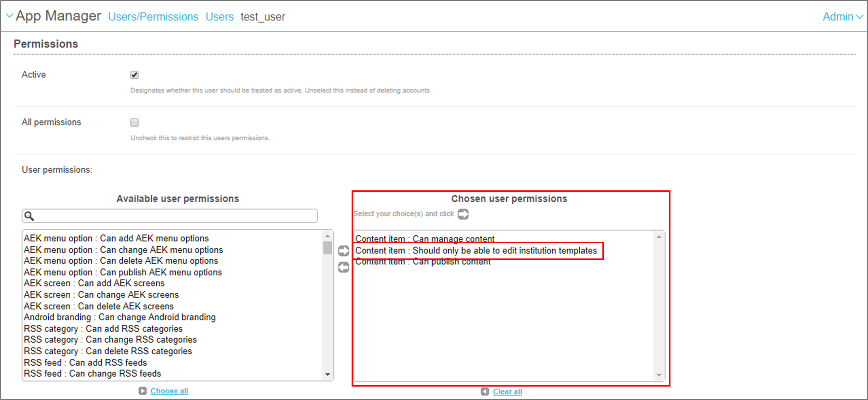This screenshot has height=400, width=868.
Task: Go to Users/Permissions breadcrumb
Action: 153,17
